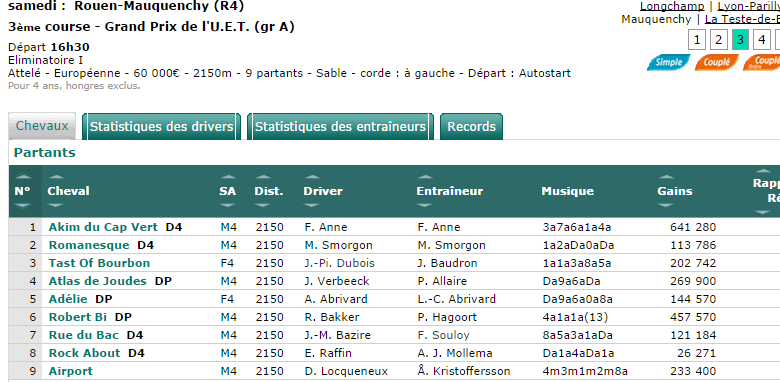Go to race number 4
The image size is (780, 382).
762,40
